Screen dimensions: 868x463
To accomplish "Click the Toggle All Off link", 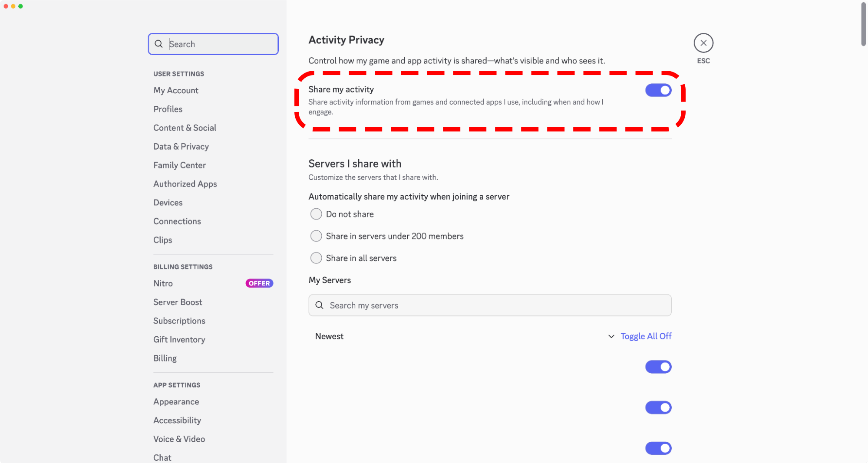I will pyautogui.click(x=646, y=336).
